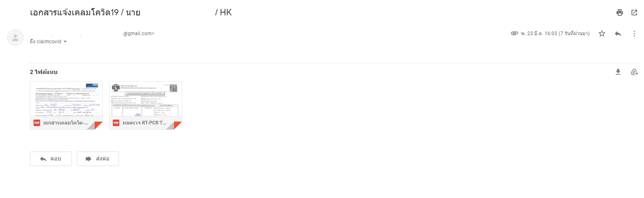Viewport: 644px width, 198px height.
Task: Click the '2 ไฟล์แนบ' attachments heading
Action: [44, 72]
